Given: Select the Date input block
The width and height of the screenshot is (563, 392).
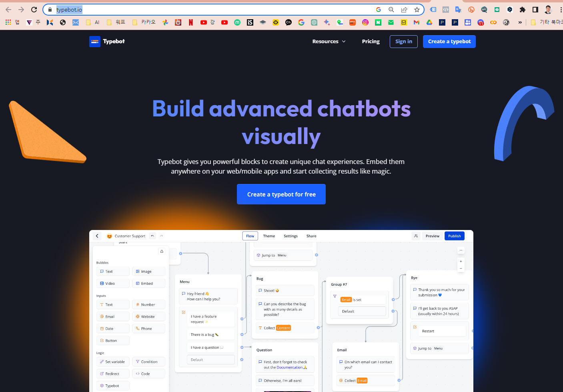Looking at the screenshot, I should click(x=113, y=328).
